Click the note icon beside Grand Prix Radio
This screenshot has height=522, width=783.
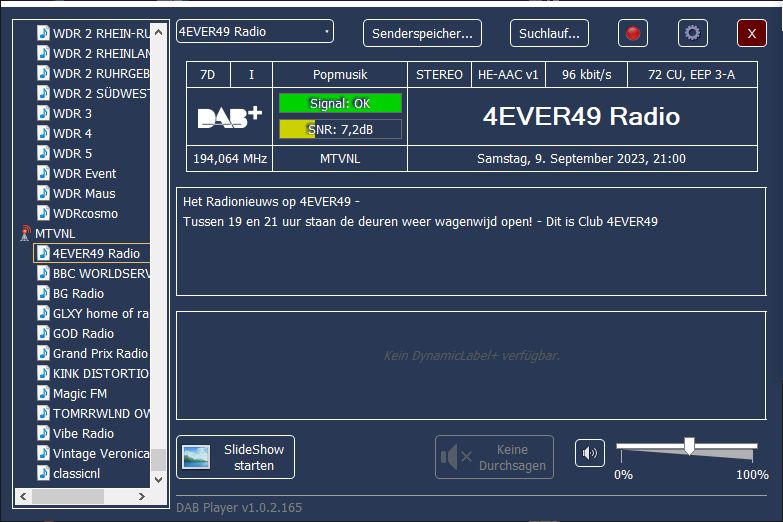(43, 353)
